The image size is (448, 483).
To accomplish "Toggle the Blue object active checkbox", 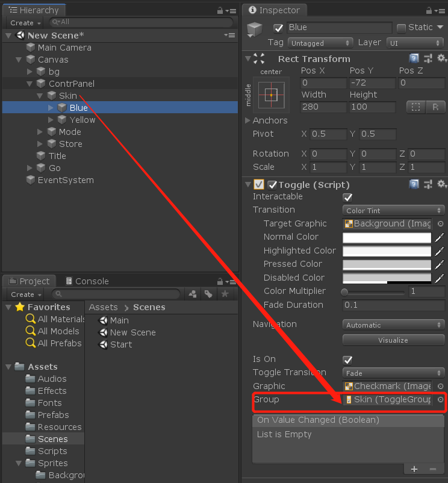I will pos(278,28).
